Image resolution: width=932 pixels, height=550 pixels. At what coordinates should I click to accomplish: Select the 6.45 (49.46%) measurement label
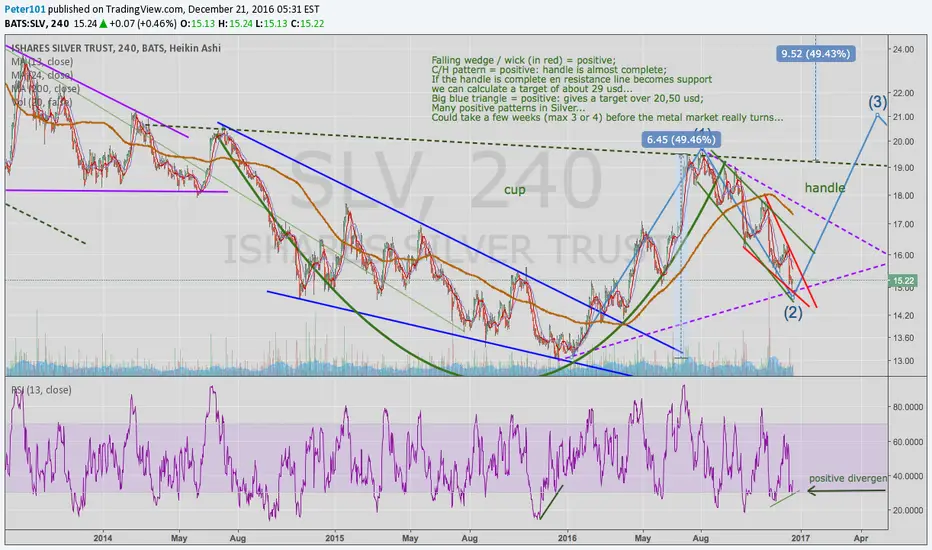click(681, 140)
